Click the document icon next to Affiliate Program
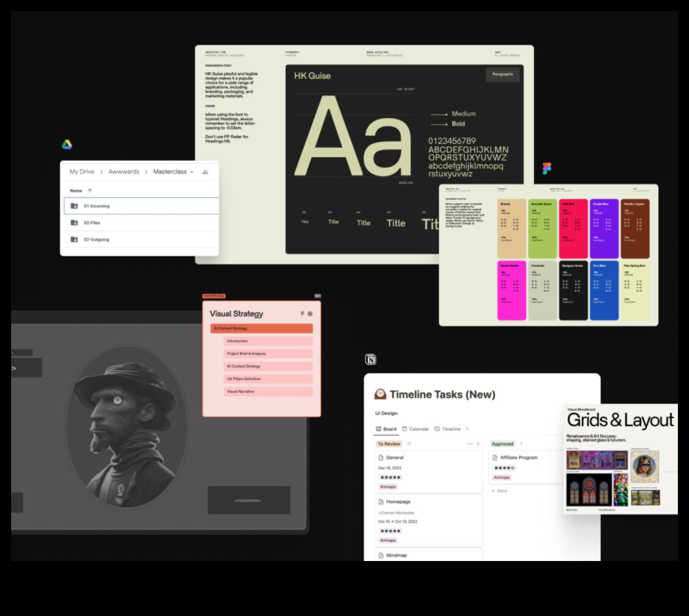The image size is (689, 616). 495,457
